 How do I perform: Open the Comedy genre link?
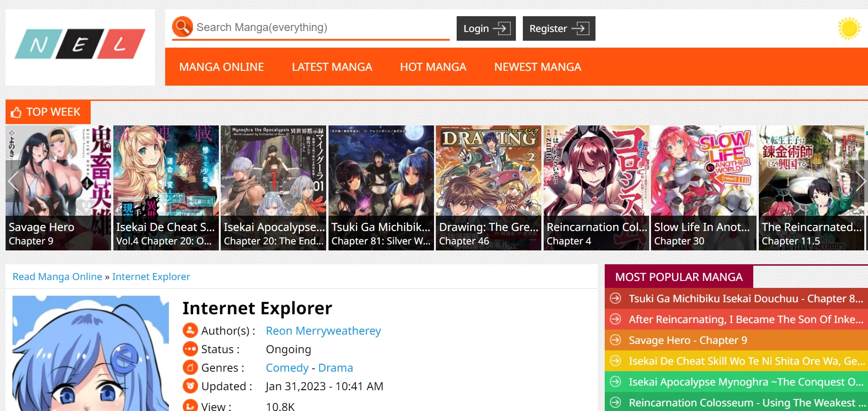[287, 368]
